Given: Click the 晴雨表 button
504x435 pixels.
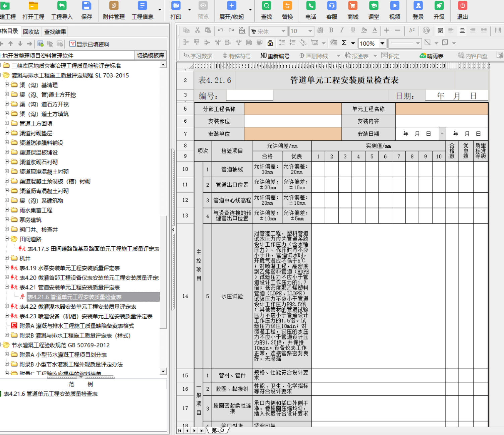Looking at the screenshot, I should click(432, 56).
